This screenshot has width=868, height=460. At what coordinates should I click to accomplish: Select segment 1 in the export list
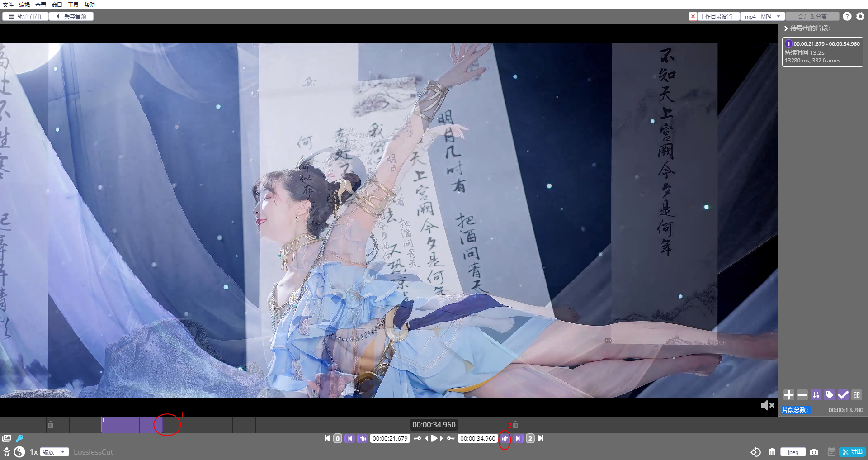coord(822,52)
